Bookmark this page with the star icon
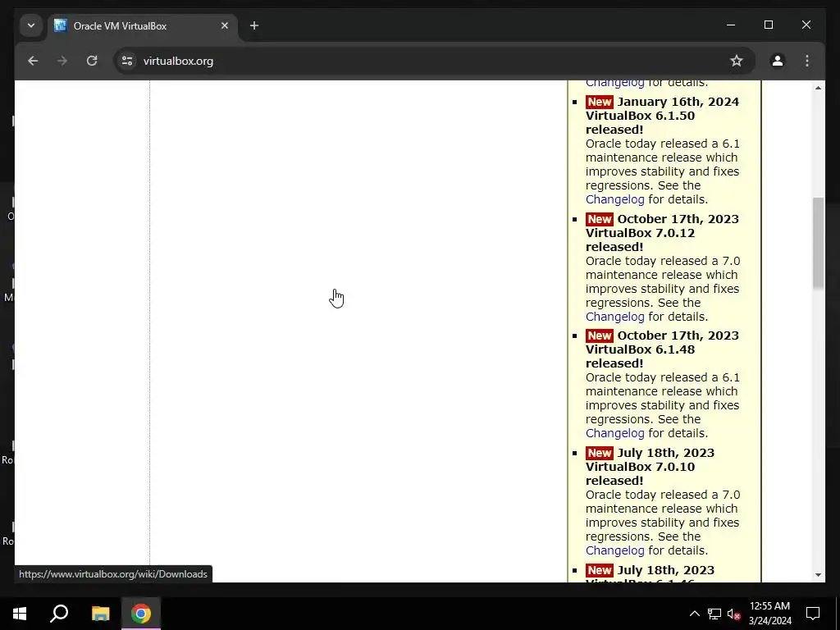The image size is (840, 630). 737,61
